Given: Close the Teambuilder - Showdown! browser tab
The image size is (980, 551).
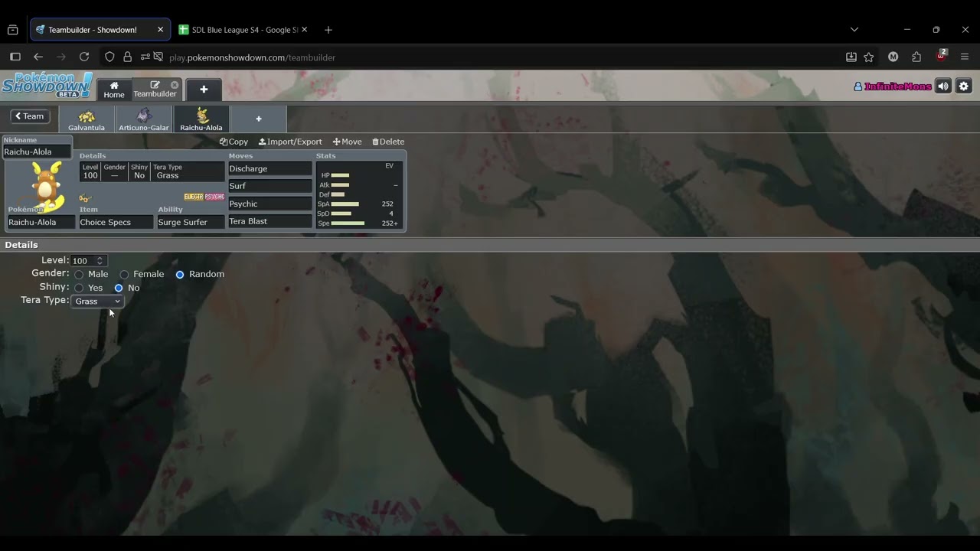Looking at the screenshot, I should 160,30.
